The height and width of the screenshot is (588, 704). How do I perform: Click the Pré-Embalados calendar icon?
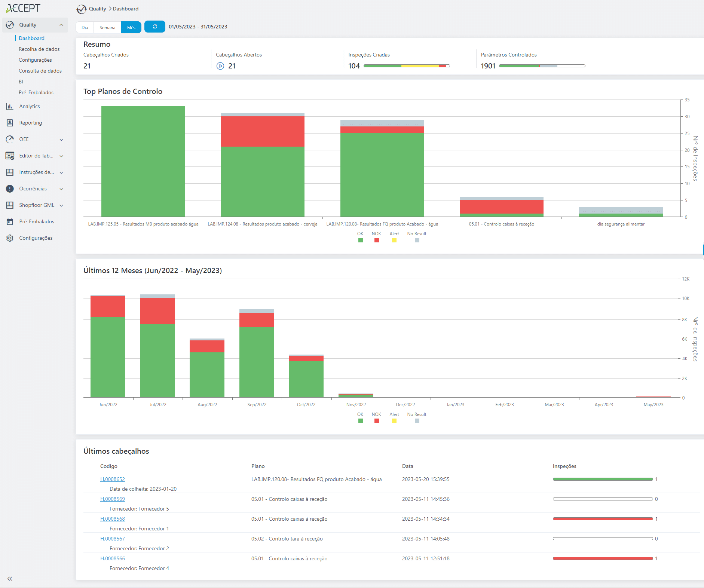pos(10,222)
